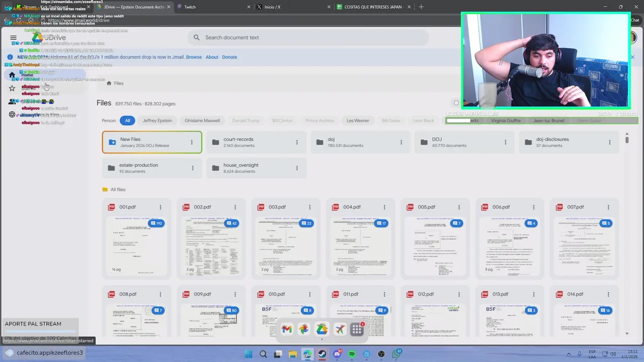Click the search magnifier icon
The width and height of the screenshot is (644, 362).
197,38
